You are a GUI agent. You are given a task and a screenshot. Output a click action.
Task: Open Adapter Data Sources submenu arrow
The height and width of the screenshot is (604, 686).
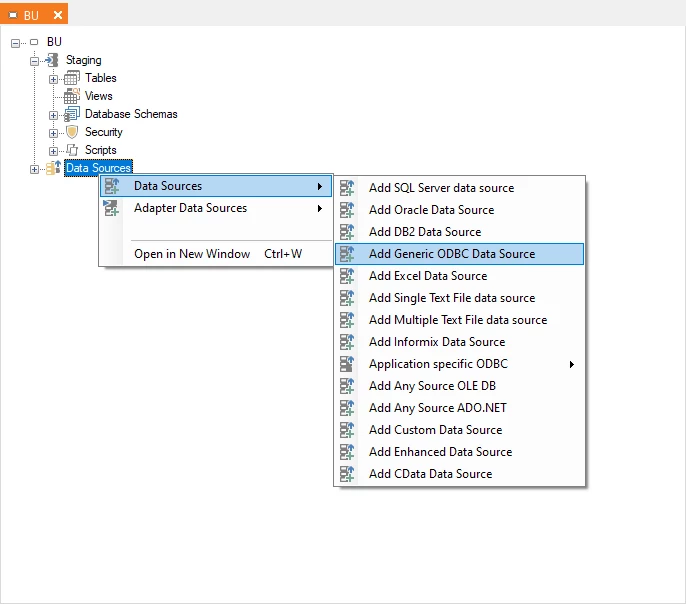pyautogui.click(x=320, y=208)
